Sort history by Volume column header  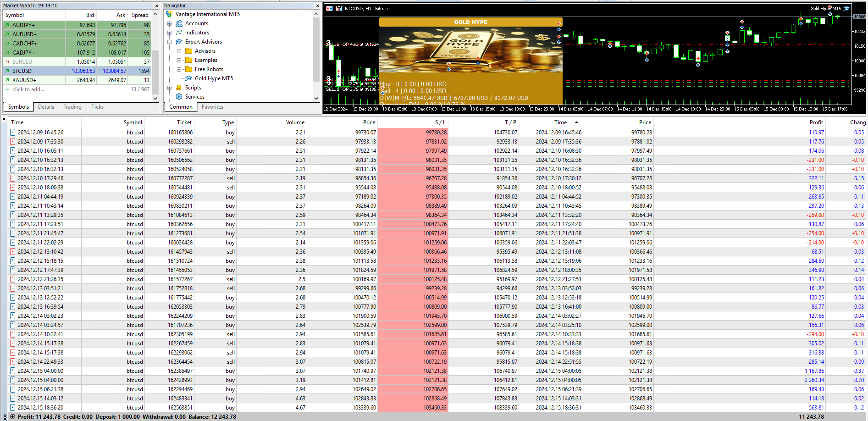pos(272,122)
